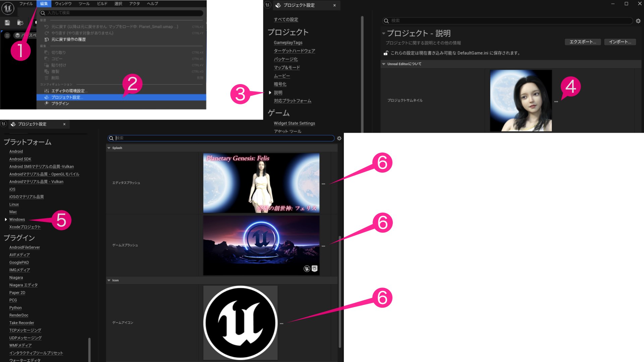Open the 対応プラットフォーム settings category
The image size is (644, 362).
point(292,101)
